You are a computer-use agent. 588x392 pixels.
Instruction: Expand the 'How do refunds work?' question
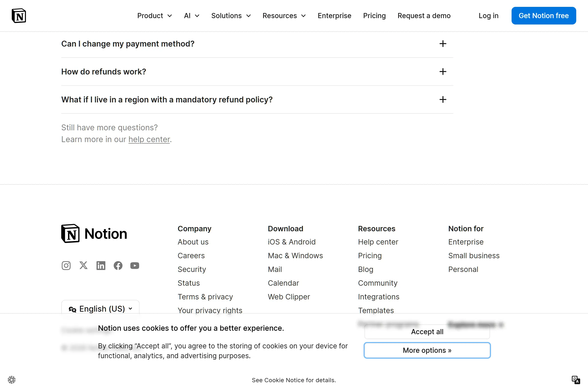442,72
